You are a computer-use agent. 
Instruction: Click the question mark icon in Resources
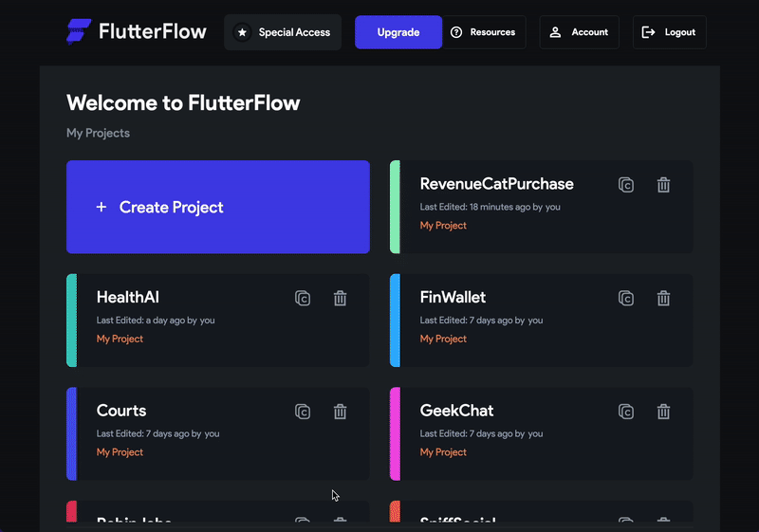(x=456, y=32)
